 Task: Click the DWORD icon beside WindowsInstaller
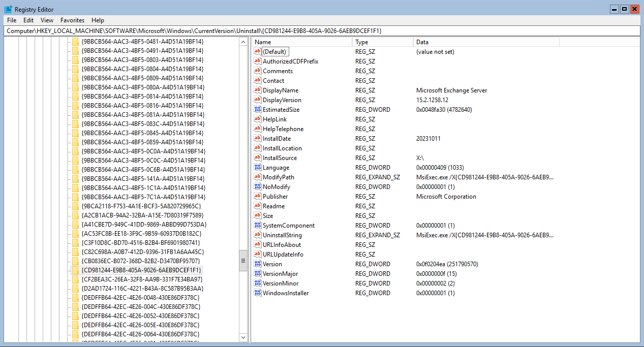(x=258, y=293)
